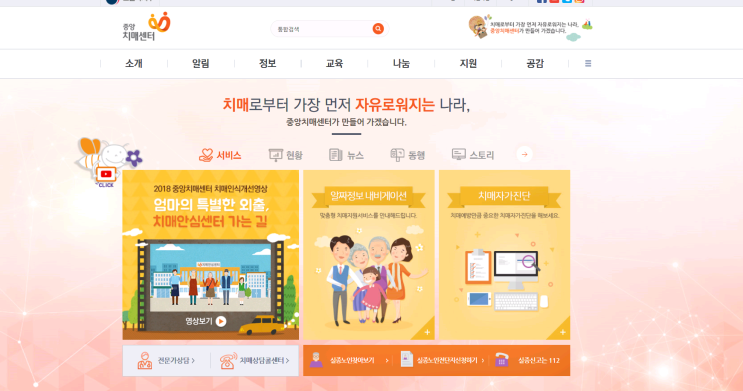Open the 실종노인찾아보기 link
This screenshot has height=391, width=743.
pyautogui.click(x=349, y=361)
